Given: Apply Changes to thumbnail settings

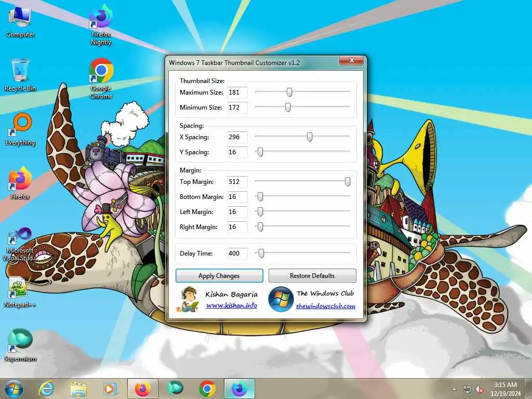Looking at the screenshot, I should point(219,276).
